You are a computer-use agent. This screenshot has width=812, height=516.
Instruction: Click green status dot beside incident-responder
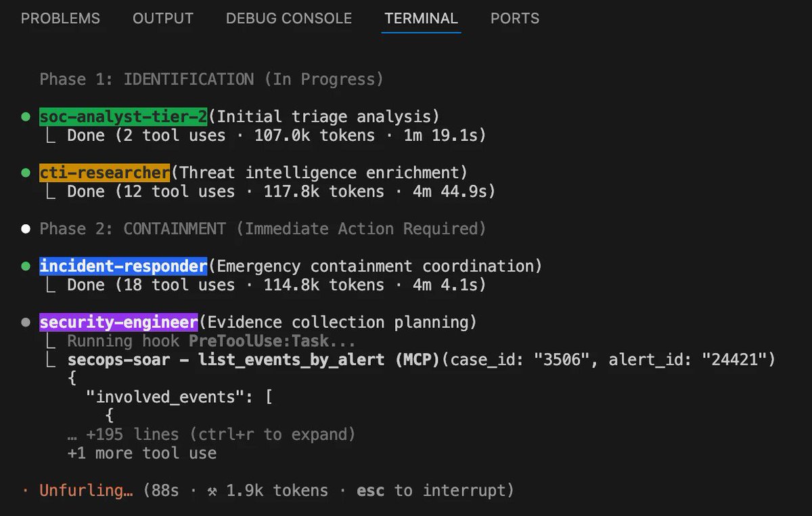(x=26, y=267)
